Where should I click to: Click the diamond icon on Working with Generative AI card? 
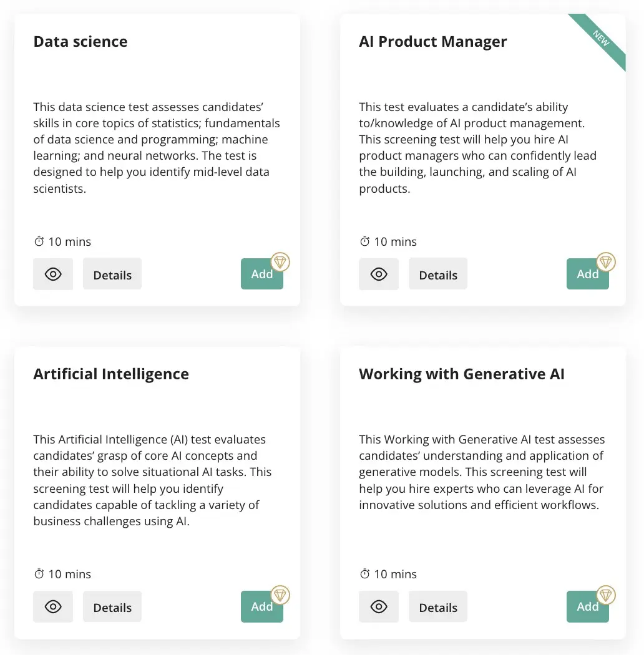[605, 595]
